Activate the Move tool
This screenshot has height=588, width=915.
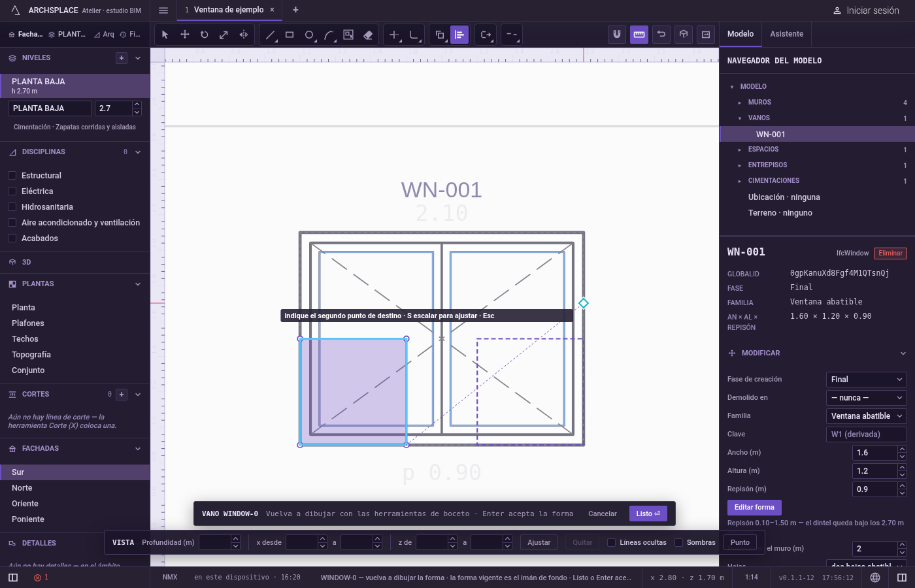185,35
